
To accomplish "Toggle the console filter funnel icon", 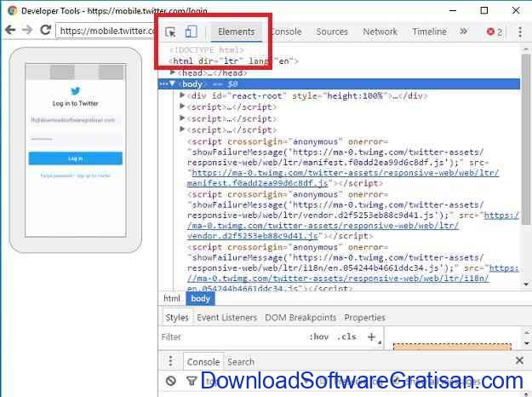I will pyautogui.click(x=192, y=382).
